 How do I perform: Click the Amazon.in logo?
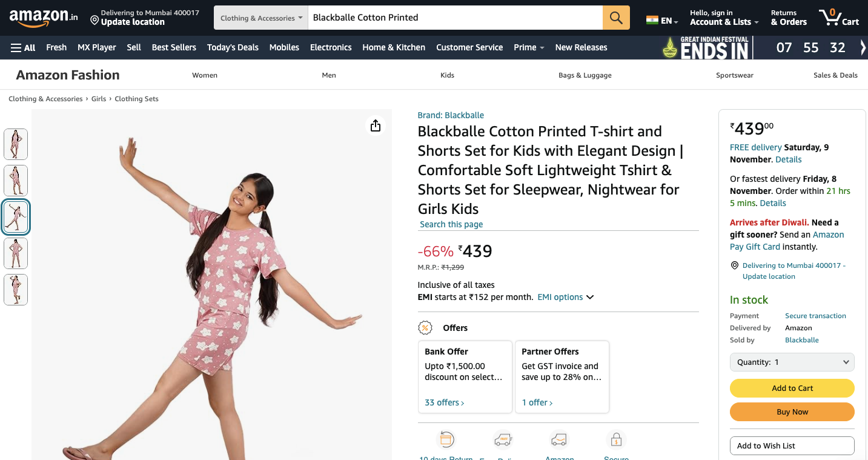(x=43, y=18)
